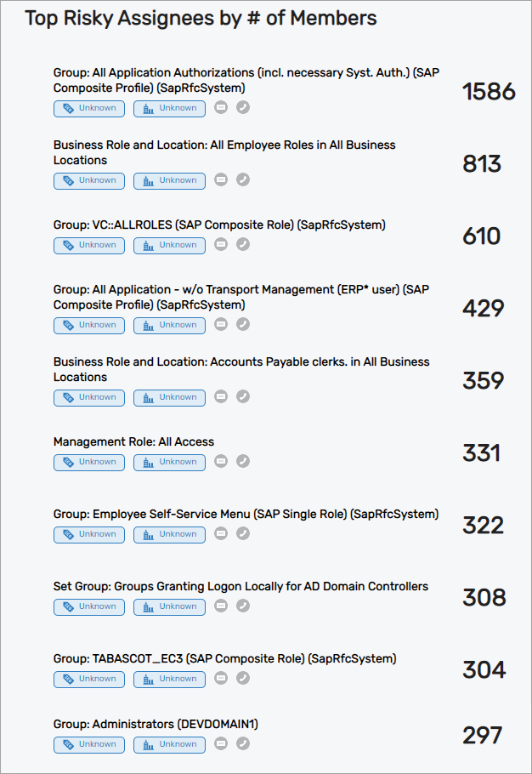Click the tag Unknown badge under VC::ALLROLES group
Image resolution: width=532 pixels, height=774 pixels.
[x=89, y=245]
